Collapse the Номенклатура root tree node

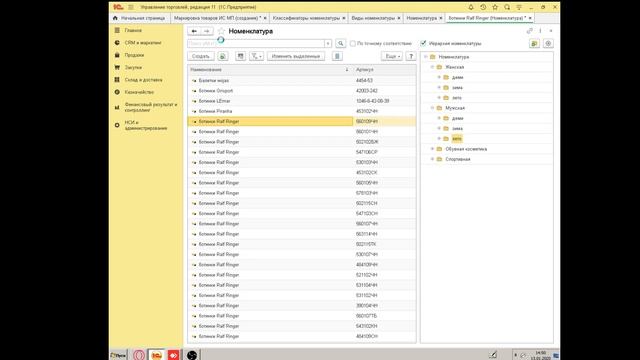[426, 57]
